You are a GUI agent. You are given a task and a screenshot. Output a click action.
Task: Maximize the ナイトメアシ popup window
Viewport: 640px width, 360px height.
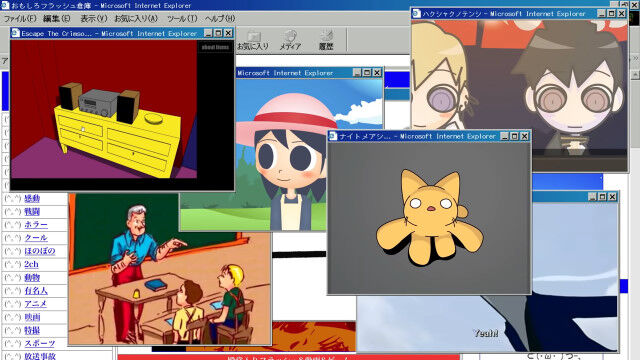[x=514, y=136]
